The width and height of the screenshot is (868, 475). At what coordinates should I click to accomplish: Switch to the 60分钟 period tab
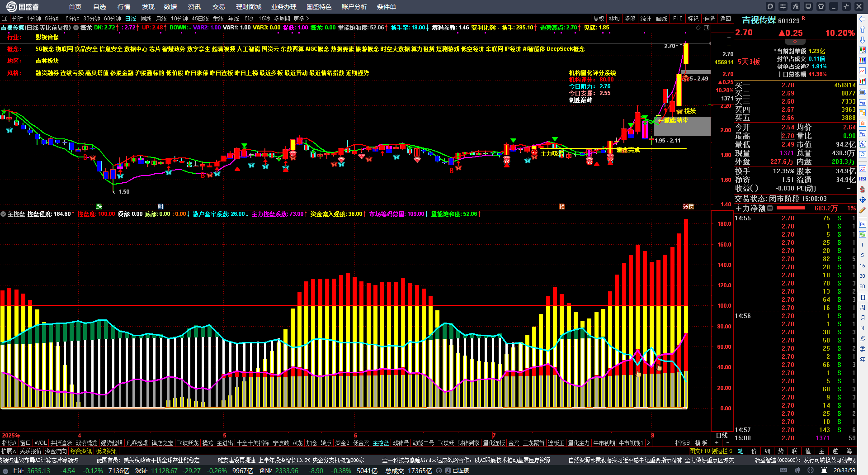pos(113,19)
